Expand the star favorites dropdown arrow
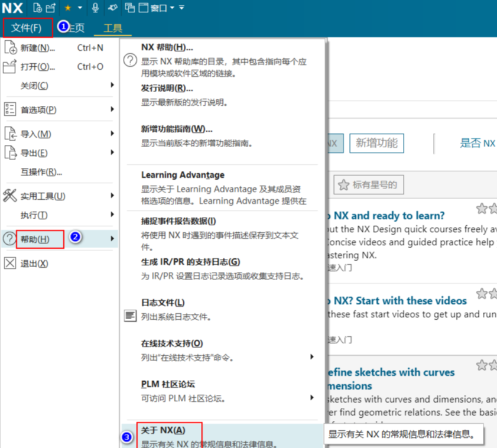 point(80,8)
